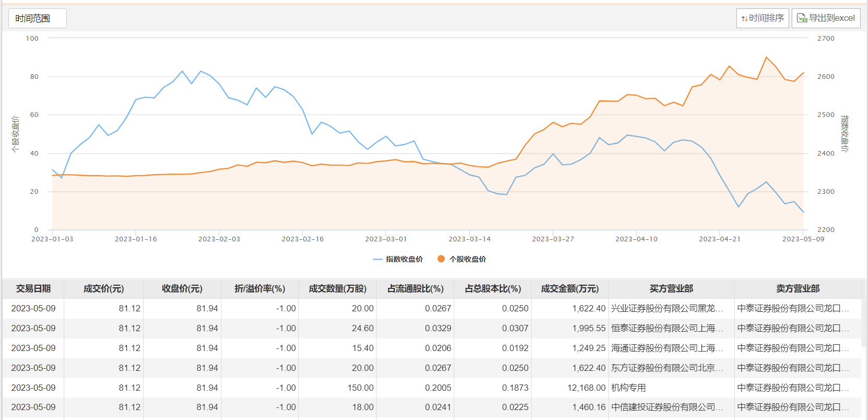Click the trade volume value 18.00
Screen dimensions: 868x420
coord(362,407)
